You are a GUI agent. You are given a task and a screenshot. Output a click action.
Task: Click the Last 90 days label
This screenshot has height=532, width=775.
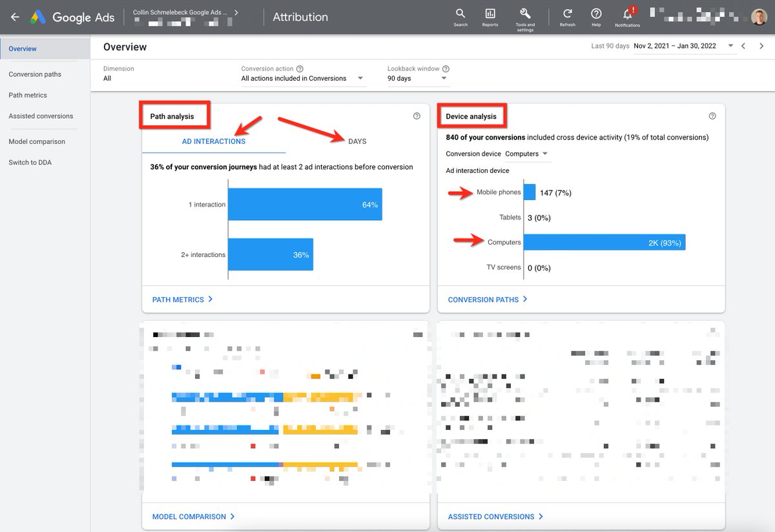click(610, 46)
